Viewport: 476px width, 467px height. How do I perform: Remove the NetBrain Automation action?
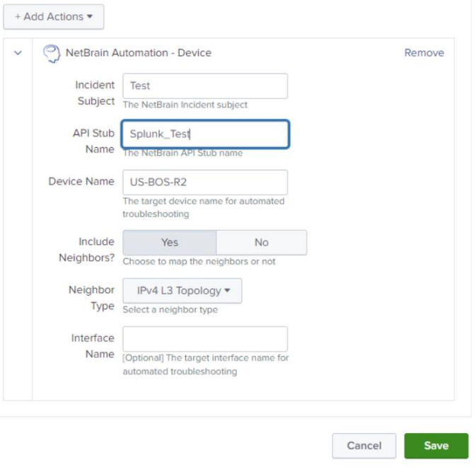pyautogui.click(x=424, y=53)
